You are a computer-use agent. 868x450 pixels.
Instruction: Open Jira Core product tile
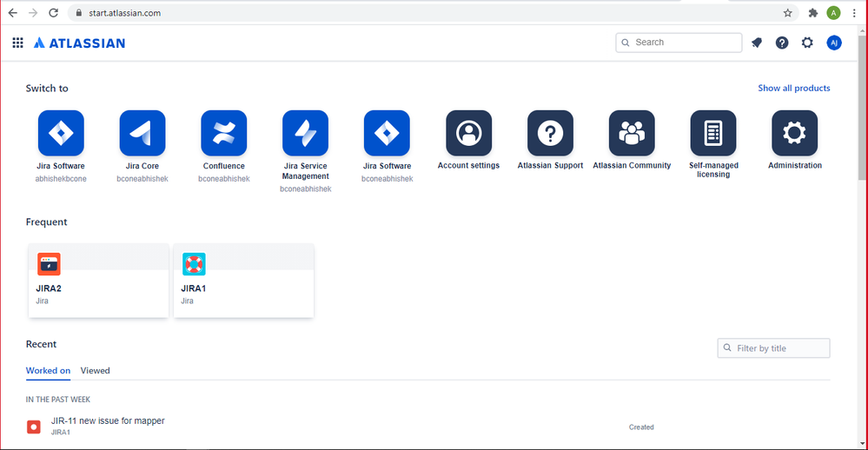point(142,133)
